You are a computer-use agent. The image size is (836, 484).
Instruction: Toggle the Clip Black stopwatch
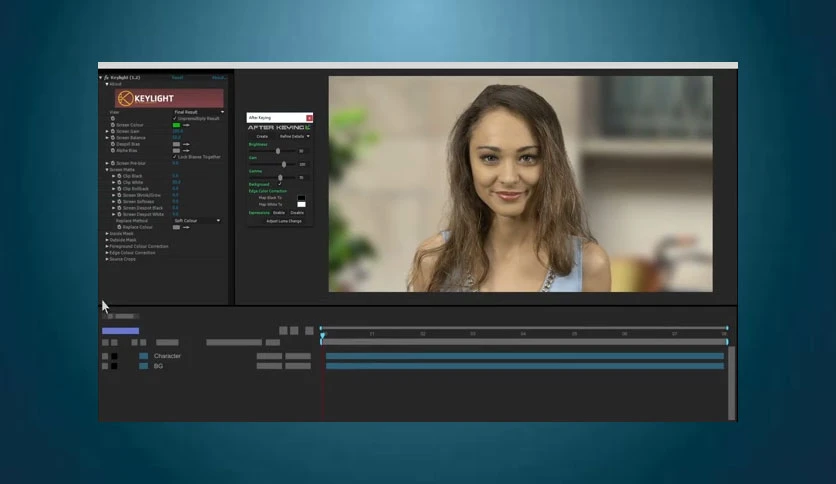(119, 176)
